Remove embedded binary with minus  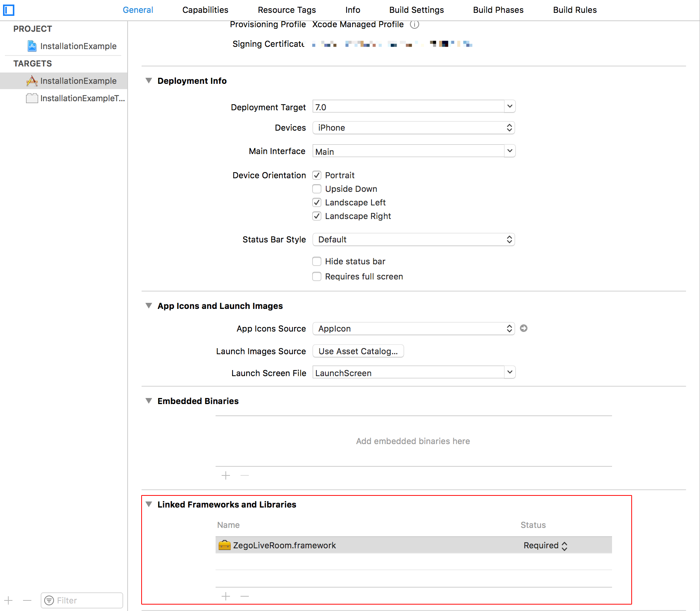pyautogui.click(x=245, y=475)
